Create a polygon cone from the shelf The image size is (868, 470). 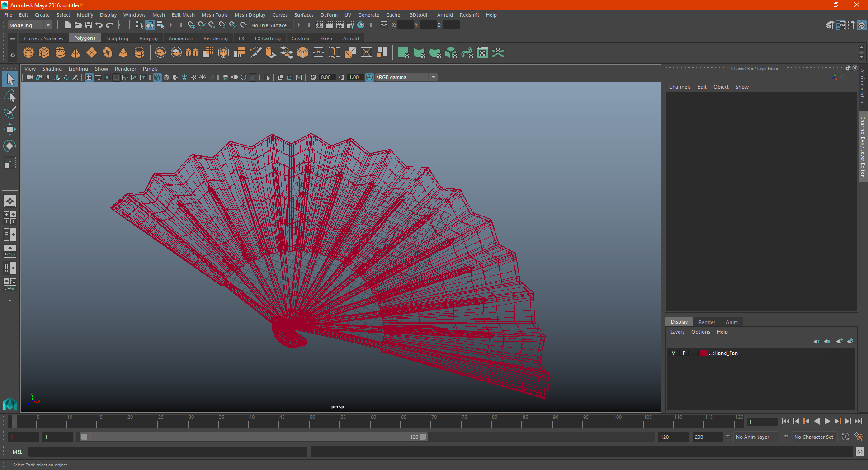click(76, 53)
